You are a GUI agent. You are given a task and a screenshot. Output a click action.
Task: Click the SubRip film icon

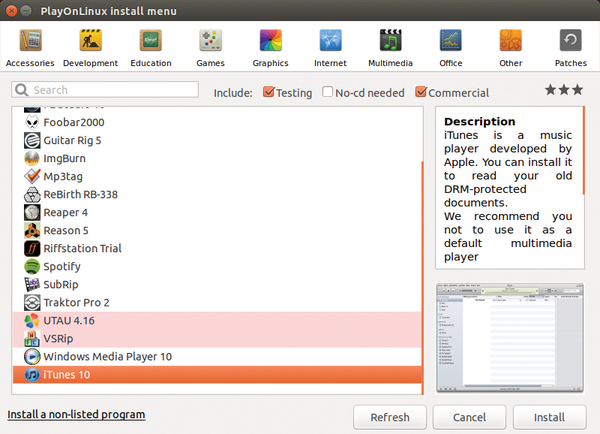(32, 284)
